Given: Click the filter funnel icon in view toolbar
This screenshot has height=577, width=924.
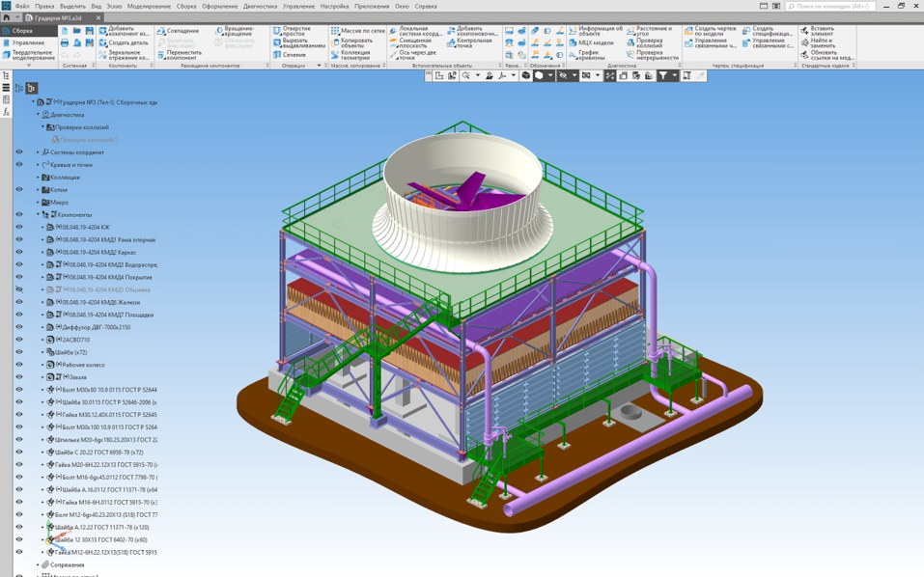Looking at the screenshot, I should (x=662, y=75).
